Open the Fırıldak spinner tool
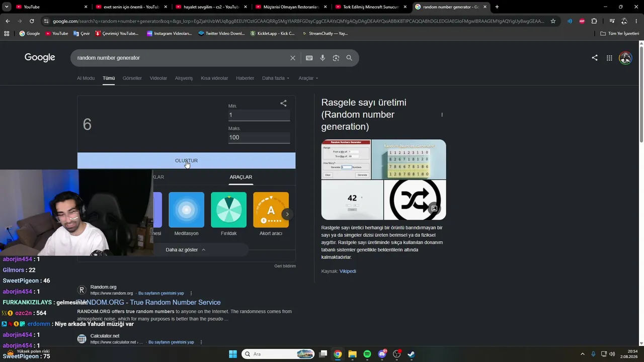644x362 pixels. coord(228,214)
